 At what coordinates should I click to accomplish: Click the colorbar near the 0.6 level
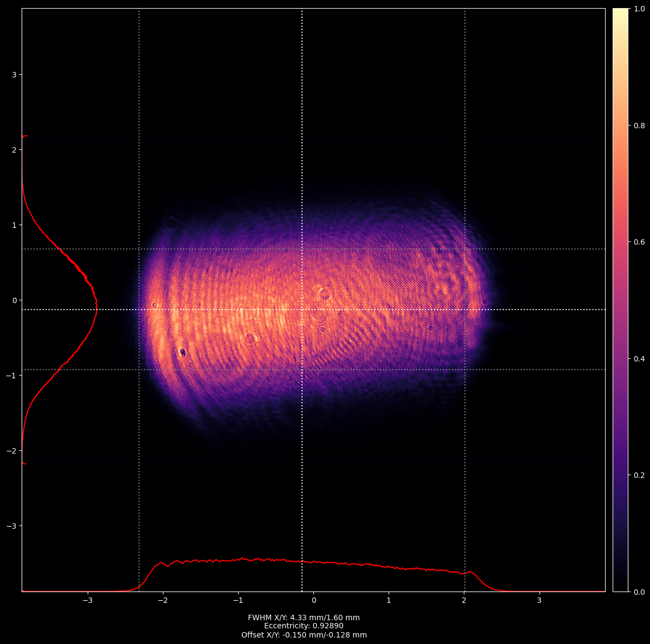click(x=620, y=242)
